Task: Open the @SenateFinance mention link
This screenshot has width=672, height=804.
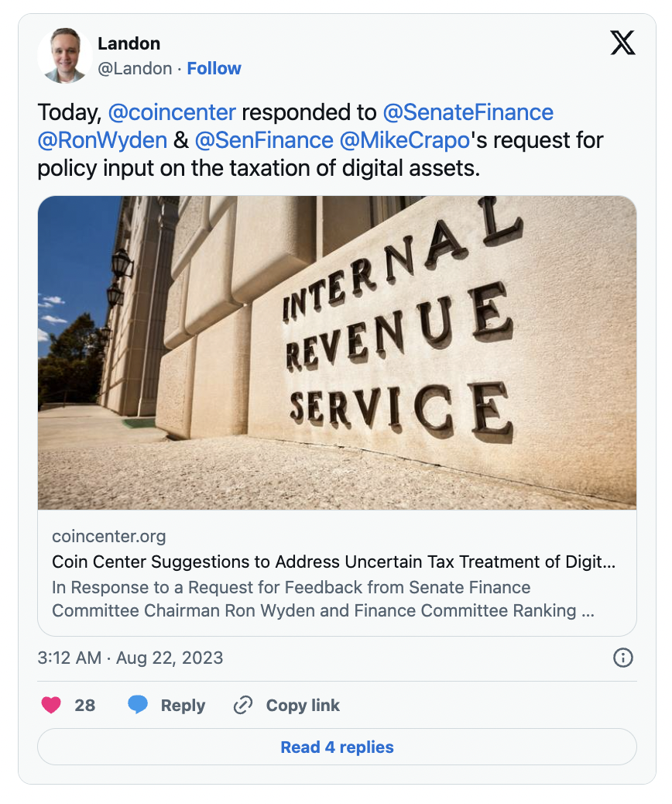Action: click(x=468, y=112)
